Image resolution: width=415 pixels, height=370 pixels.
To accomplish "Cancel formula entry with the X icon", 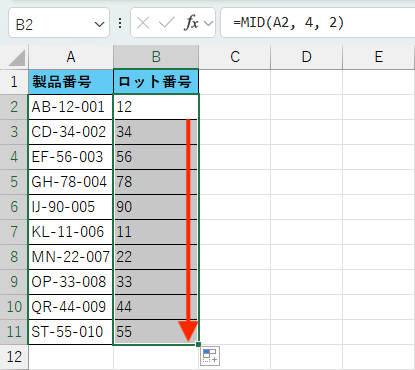I will click(x=143, y=23).
